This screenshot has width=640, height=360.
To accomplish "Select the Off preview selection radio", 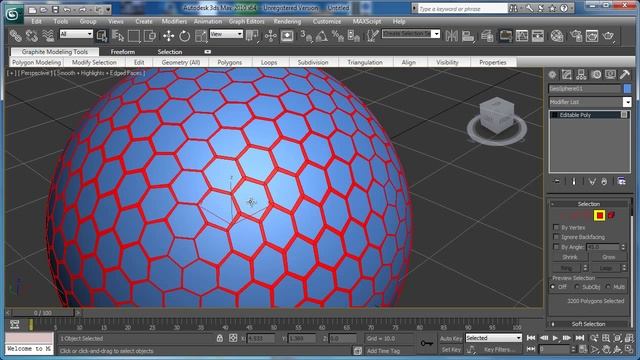I will point(553,287).
